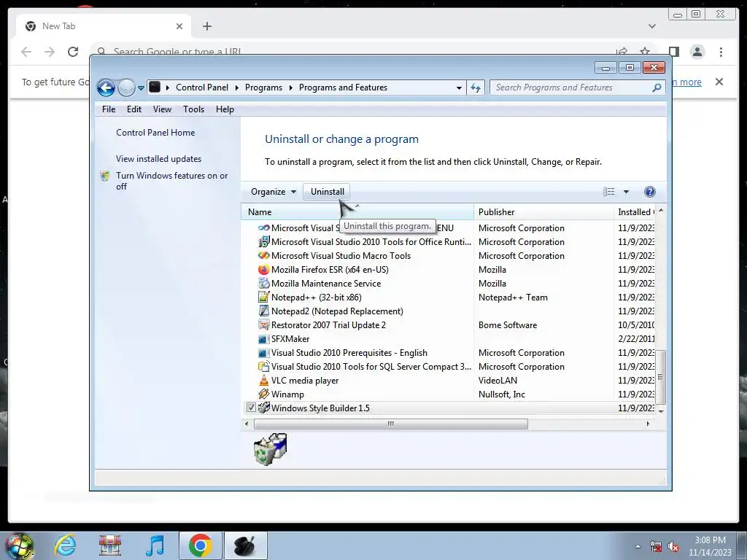The height and width of the screenshot is (560, 747).
Task: Click the muted volume tray icon
Action: tap(673, 546)
